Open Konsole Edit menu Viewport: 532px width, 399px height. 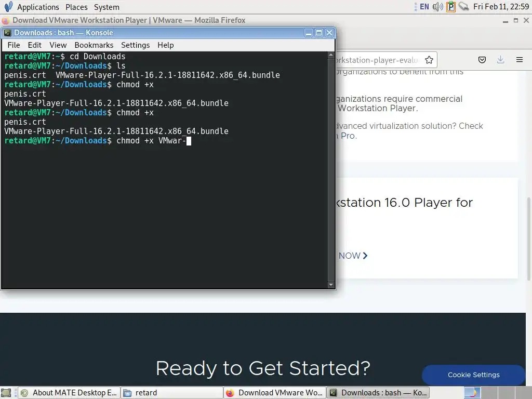pyautogui.click(x=35, y=45)
